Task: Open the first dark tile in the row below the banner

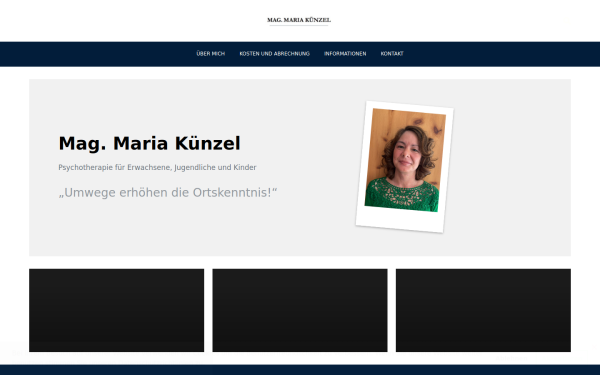Action: coord(116,310)
